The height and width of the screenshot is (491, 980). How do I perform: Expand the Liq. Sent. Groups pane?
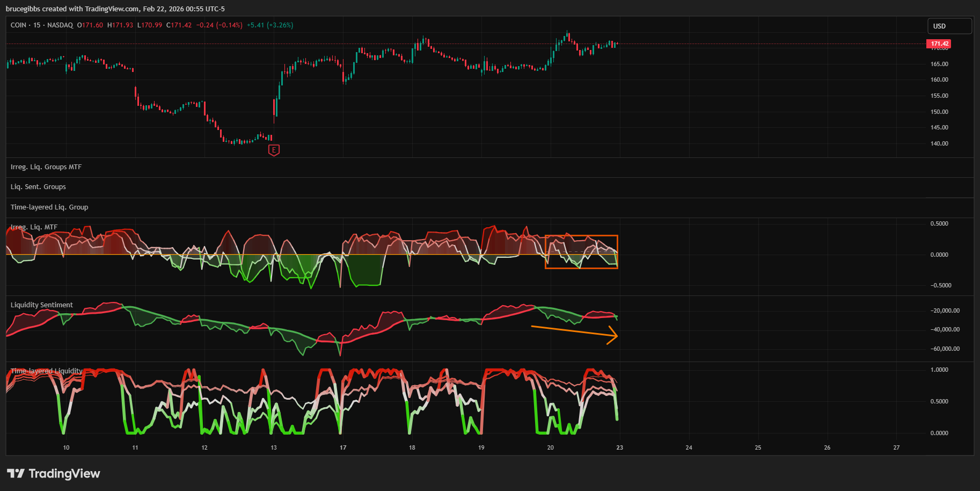point(38,187)
